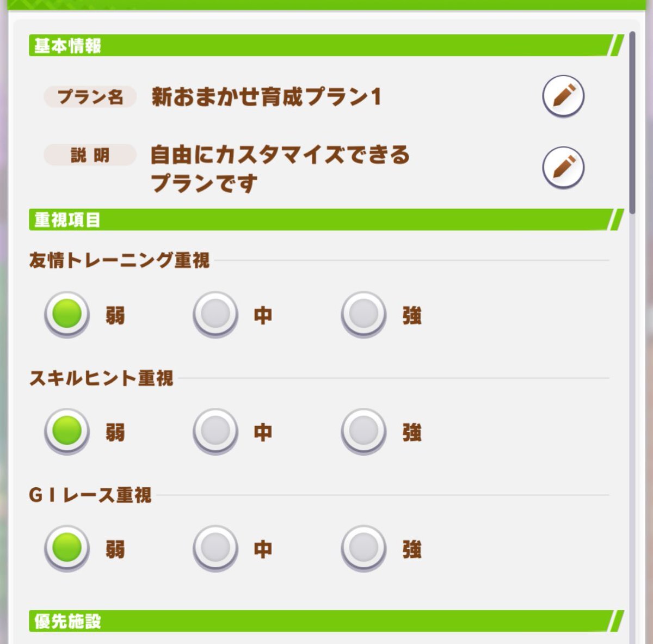Screen dimensions: 653x644
Task: Click the 基本情報 section header
Action: (326, 45)
